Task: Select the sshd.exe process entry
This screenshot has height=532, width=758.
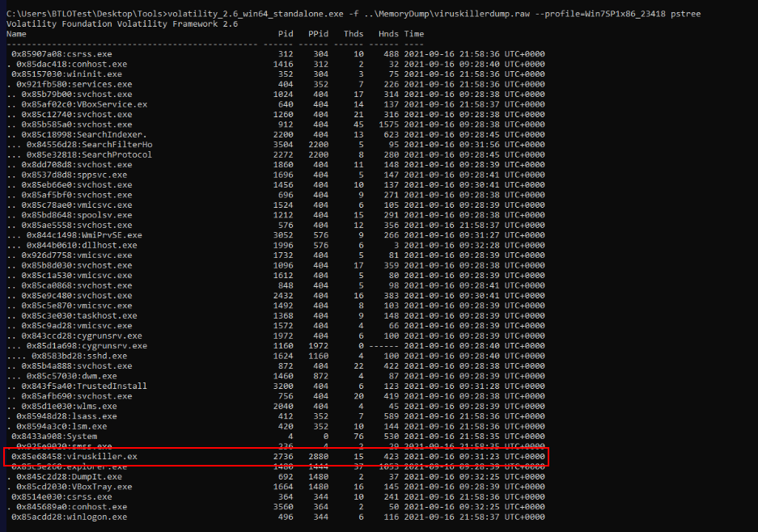Action: tap(79, 356)
